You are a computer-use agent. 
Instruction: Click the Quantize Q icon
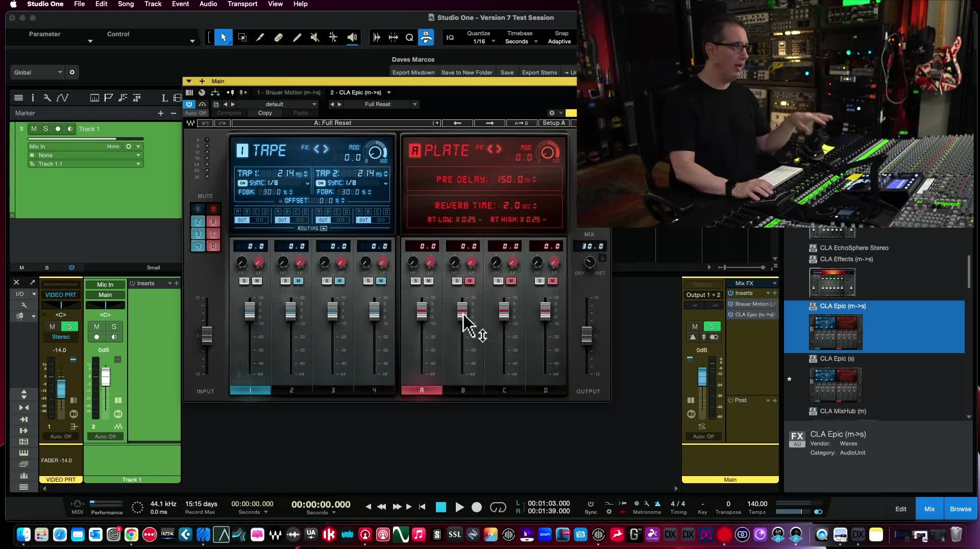(x=409, y=37)
